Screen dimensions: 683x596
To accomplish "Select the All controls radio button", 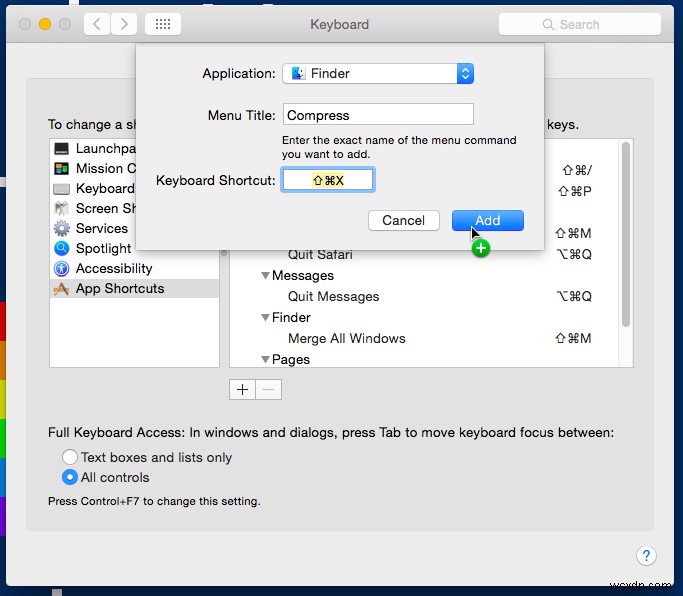I will (x=70, y=477).
